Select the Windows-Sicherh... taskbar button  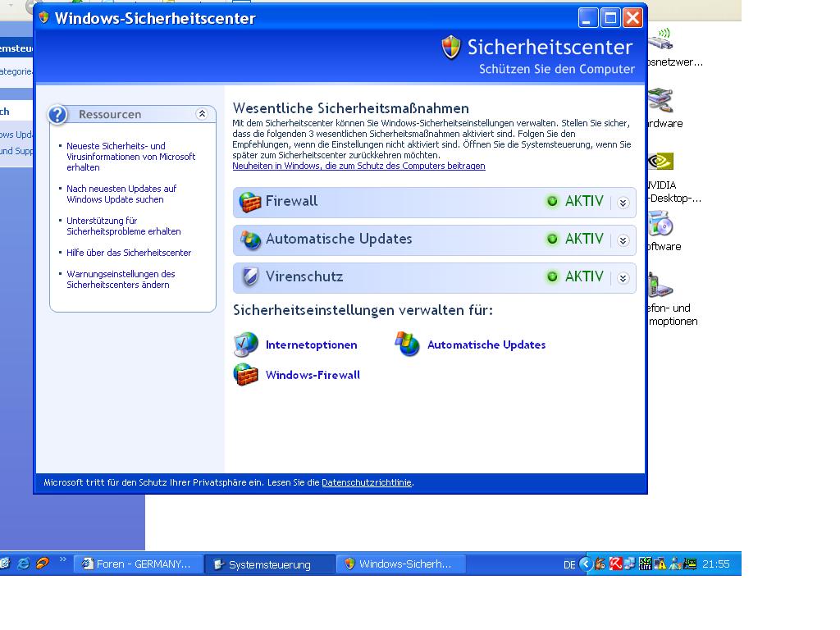(401, 564)
